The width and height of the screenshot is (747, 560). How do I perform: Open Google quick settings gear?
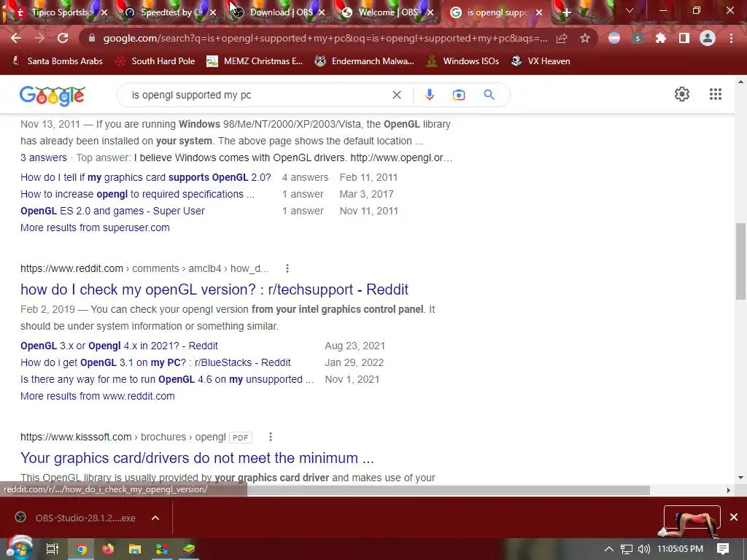682,94
